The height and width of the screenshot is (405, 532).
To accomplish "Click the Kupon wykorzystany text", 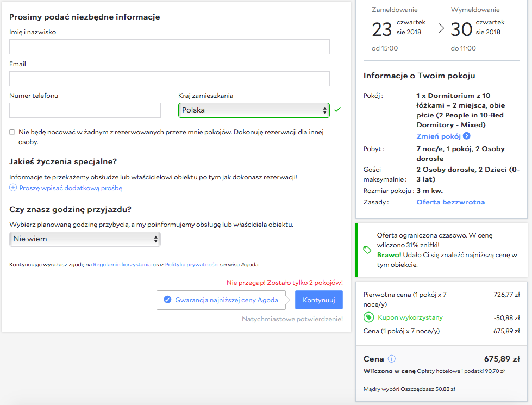I will 410,317.
